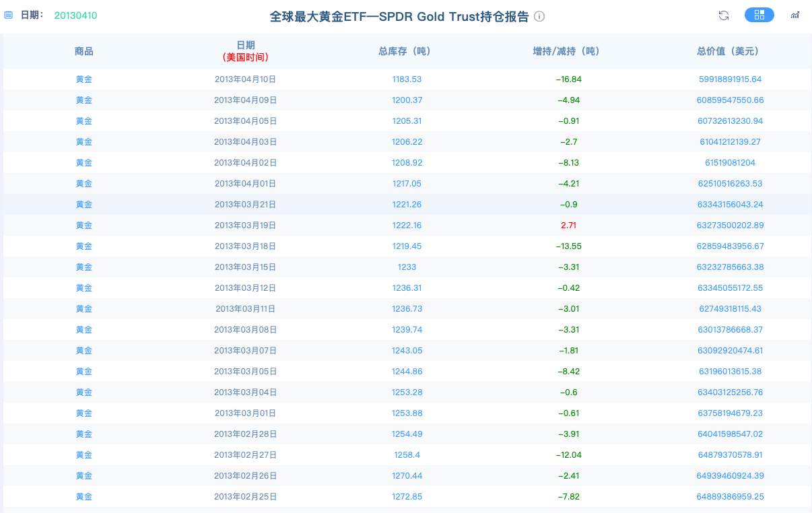Select the date cell 2013年04月10日
This screenshot has width=812, height=513.
(x=246, y=79)
